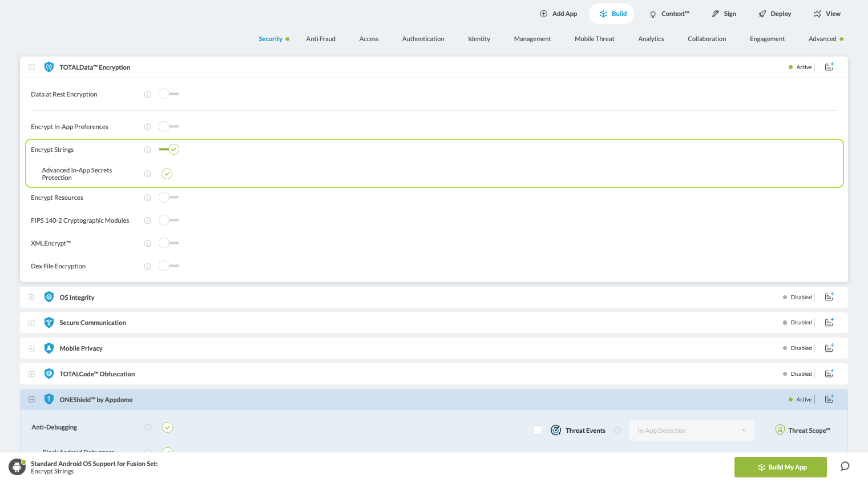868x482 pixels.
Task: Click the annotation icon in the TOTALData Encryption header
Action: [829, 67]
